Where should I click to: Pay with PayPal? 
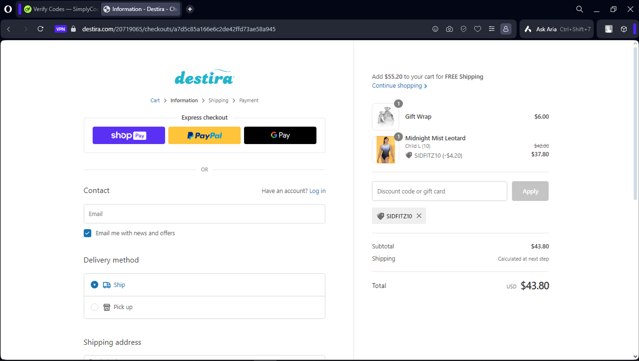(204, 135)
